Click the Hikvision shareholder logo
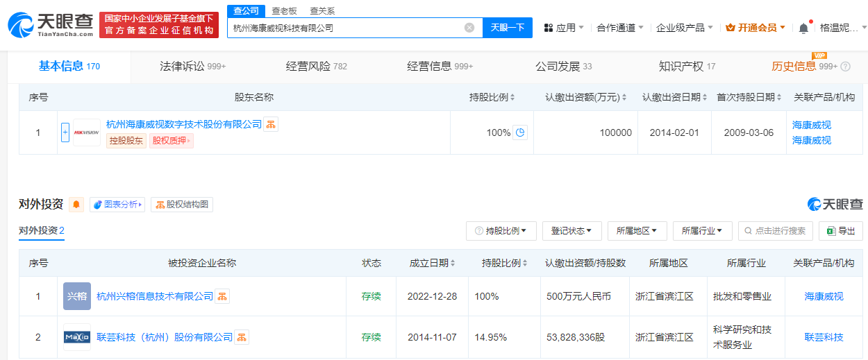Image resolution: width=868 pixels, height=360 pixels. tap(87, 132)
